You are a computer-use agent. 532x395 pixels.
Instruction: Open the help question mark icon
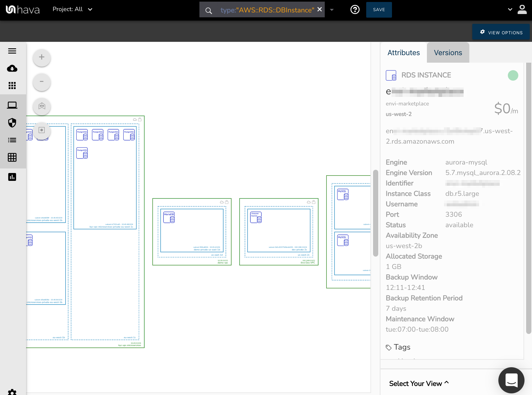355,9
